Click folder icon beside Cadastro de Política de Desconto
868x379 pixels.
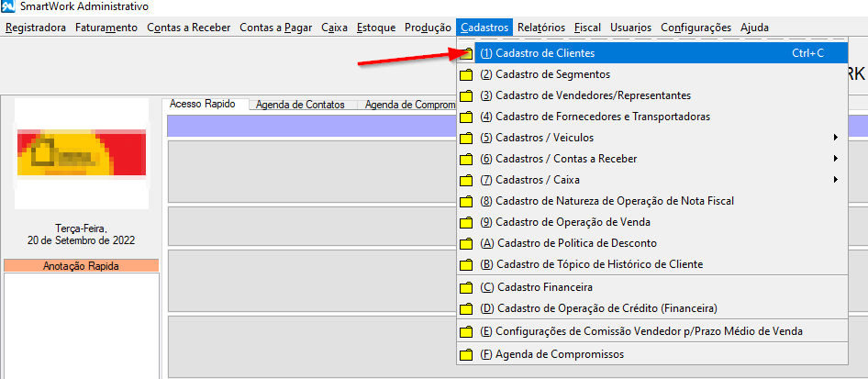[466, 243]
